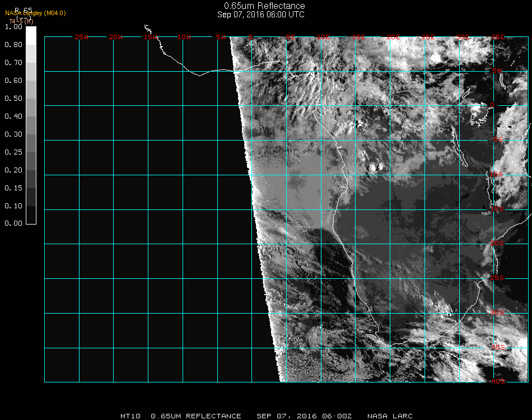
Task: Click the '30E' longitude label
Action: pos(463,37)
